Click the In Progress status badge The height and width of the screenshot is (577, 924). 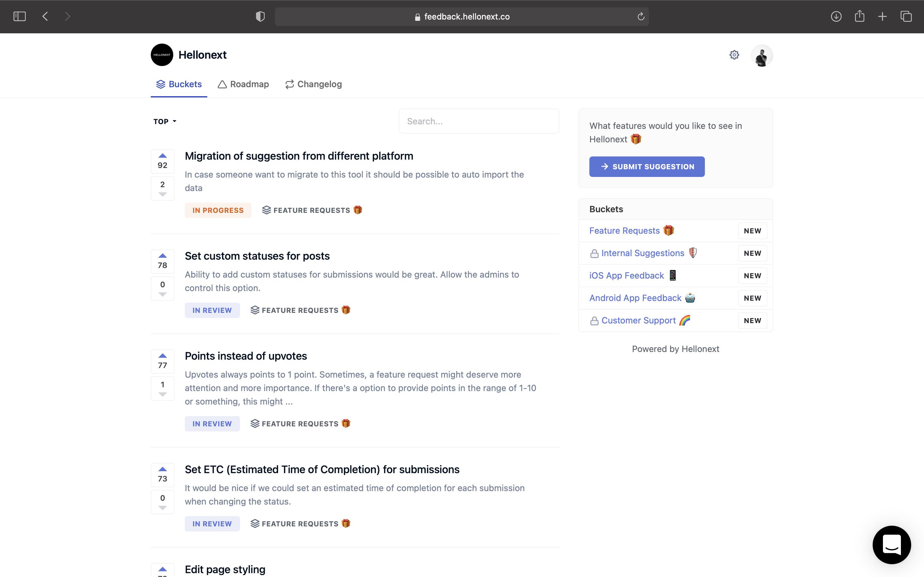[218, 210]
